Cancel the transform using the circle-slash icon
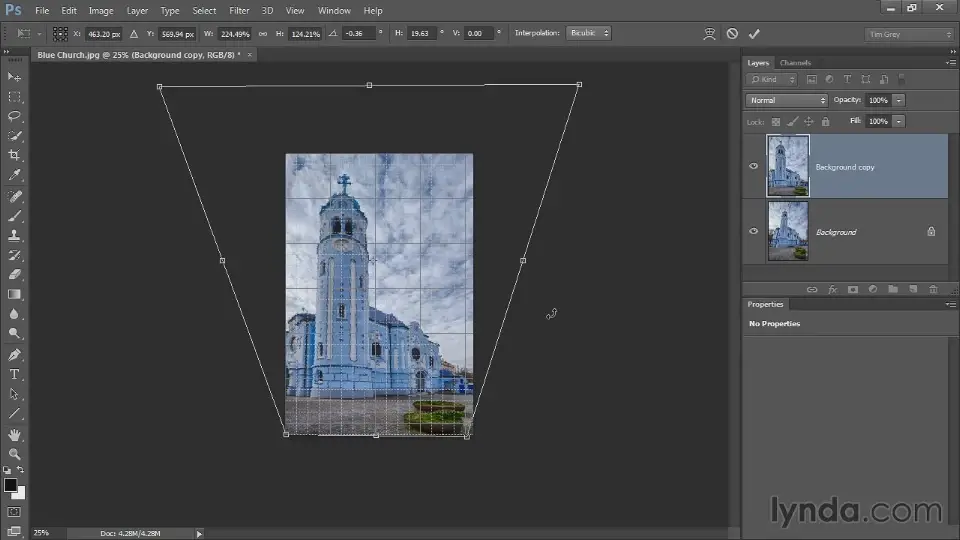The height and width of the screenshot is (540, 960). pos(732,33)
